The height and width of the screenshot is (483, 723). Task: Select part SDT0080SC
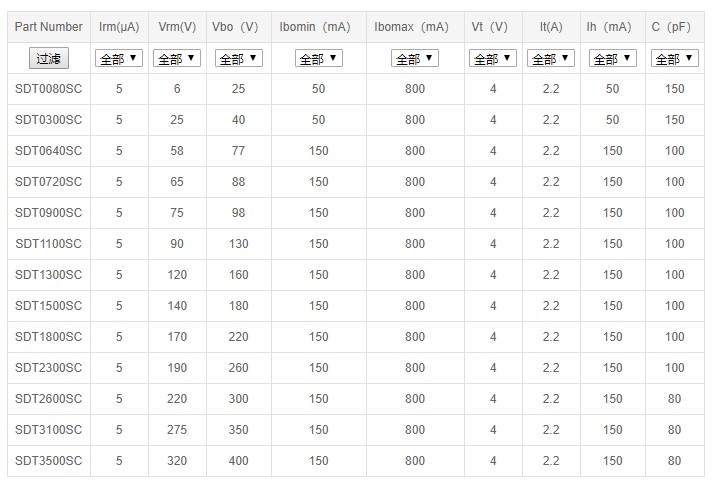point(49,90)
